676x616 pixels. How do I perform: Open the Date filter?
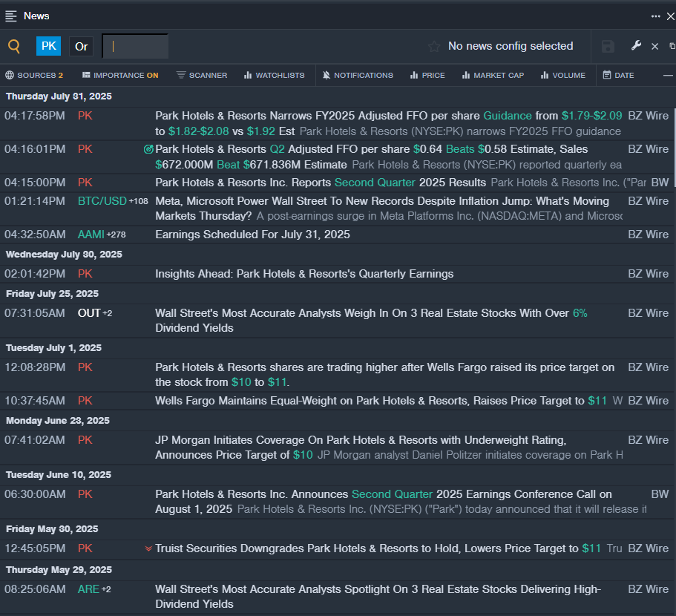618,75
